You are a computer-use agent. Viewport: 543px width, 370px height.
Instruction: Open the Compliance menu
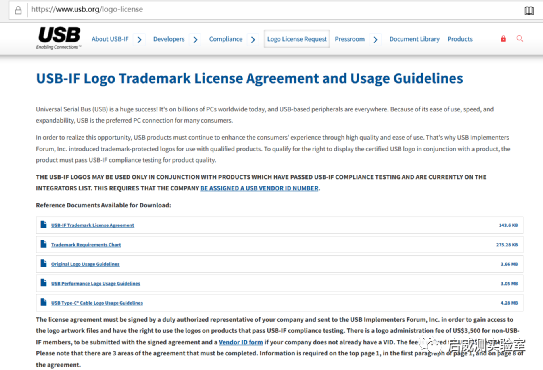[225, 39]
